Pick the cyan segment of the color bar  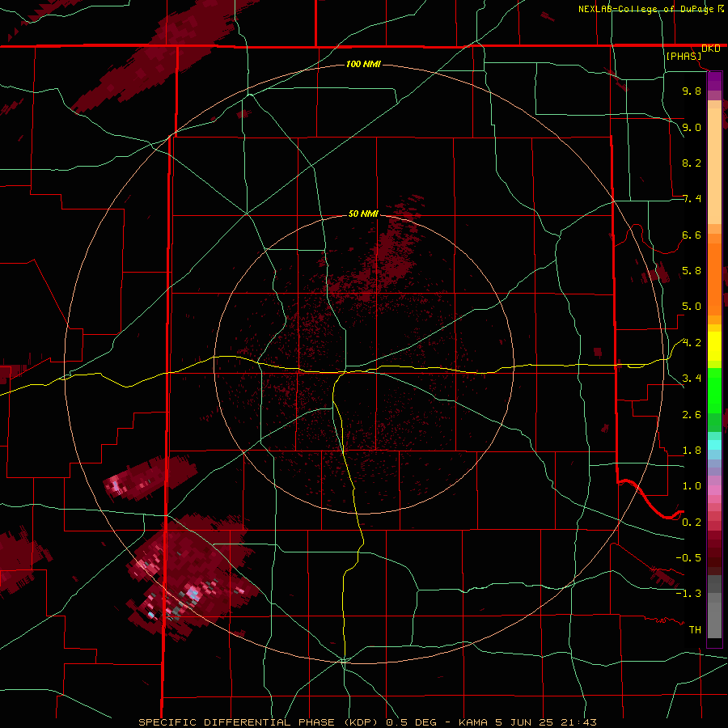(714, 445)
